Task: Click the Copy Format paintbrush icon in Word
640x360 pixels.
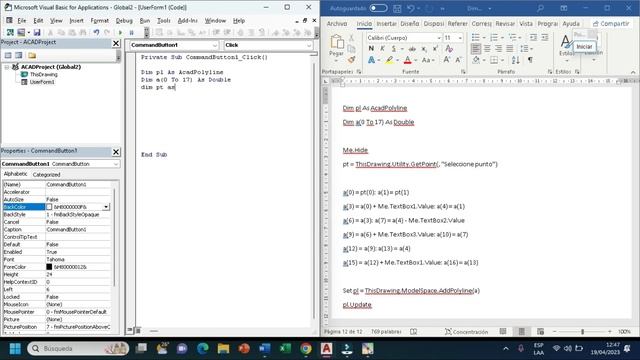Action: pos(351,60)
